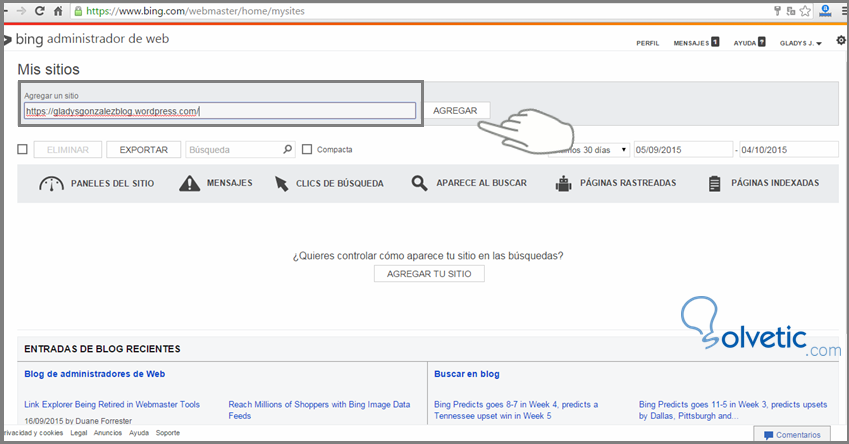849x444 pixels.
Task: Click the Aparece al buscar magnifier icon
Action: (x=419, y=183)
